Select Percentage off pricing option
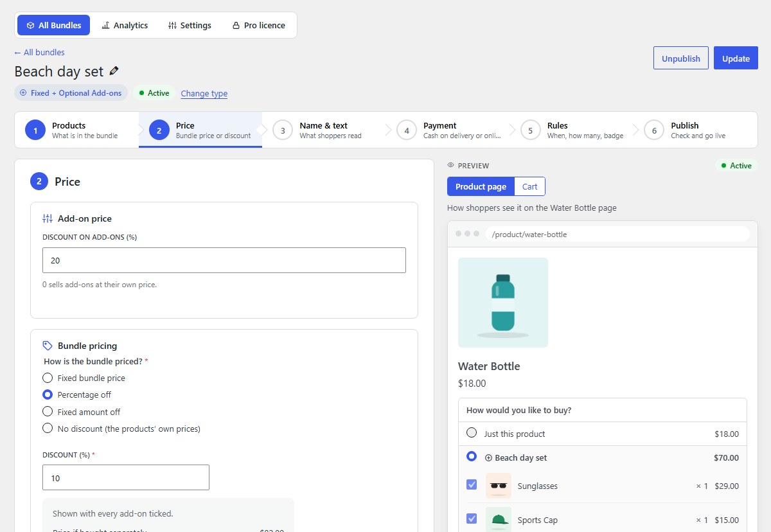The image size is (771, 532). (x=48, y=395)
